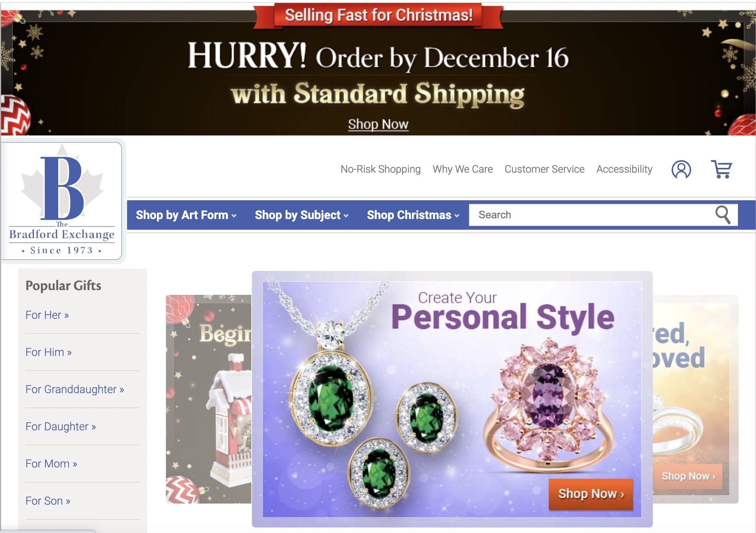Open the Customer Service page
This screenshot has width=756, height=533.
pos(545,169)
